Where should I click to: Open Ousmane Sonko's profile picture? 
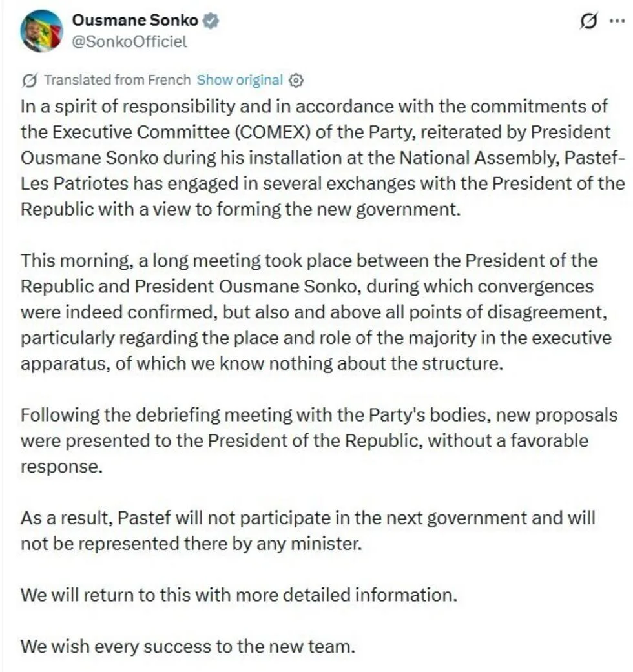[41, 31]
